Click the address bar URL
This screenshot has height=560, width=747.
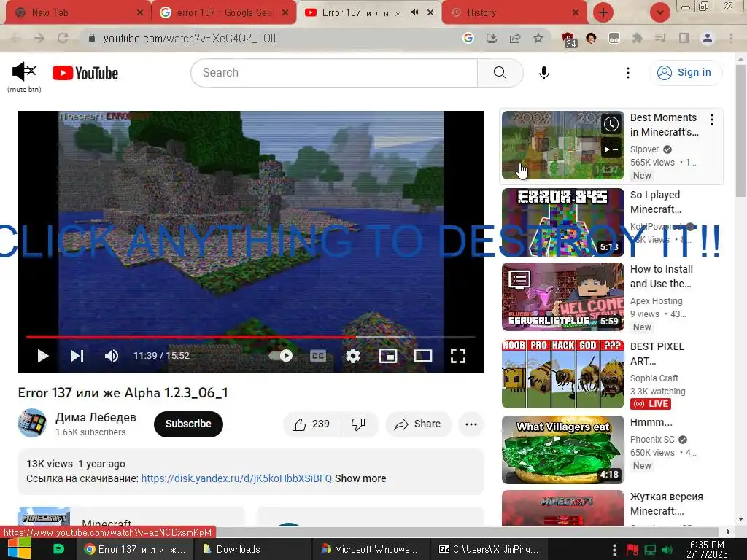[x=190, y=38]
